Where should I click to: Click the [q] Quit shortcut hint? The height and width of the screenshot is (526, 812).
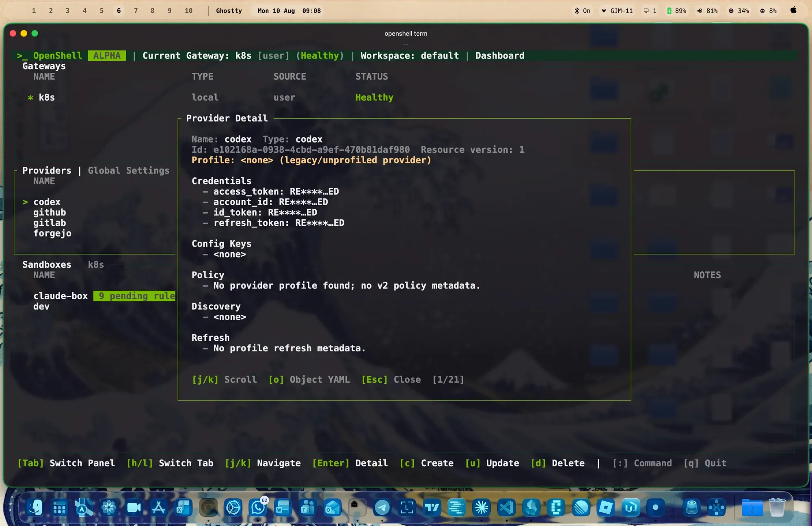click(705, 463)
